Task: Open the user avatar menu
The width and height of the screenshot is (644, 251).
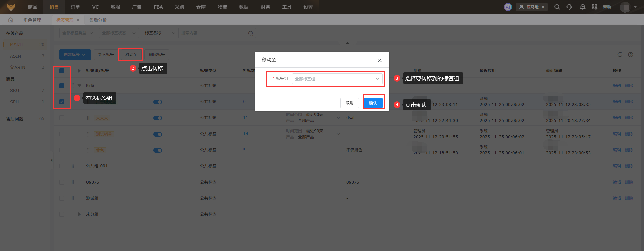Action: pos(628,7)
